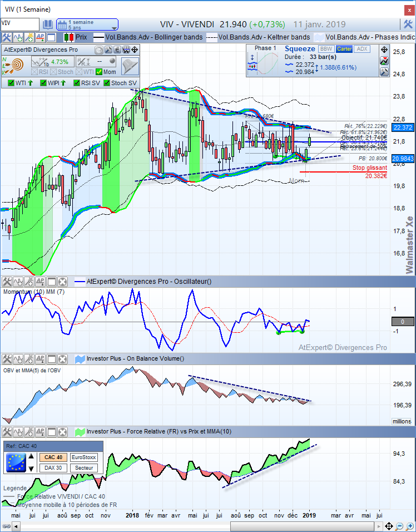Add indicator to the price chart
This screenshot has width=416, height=532.
(18, 37)
